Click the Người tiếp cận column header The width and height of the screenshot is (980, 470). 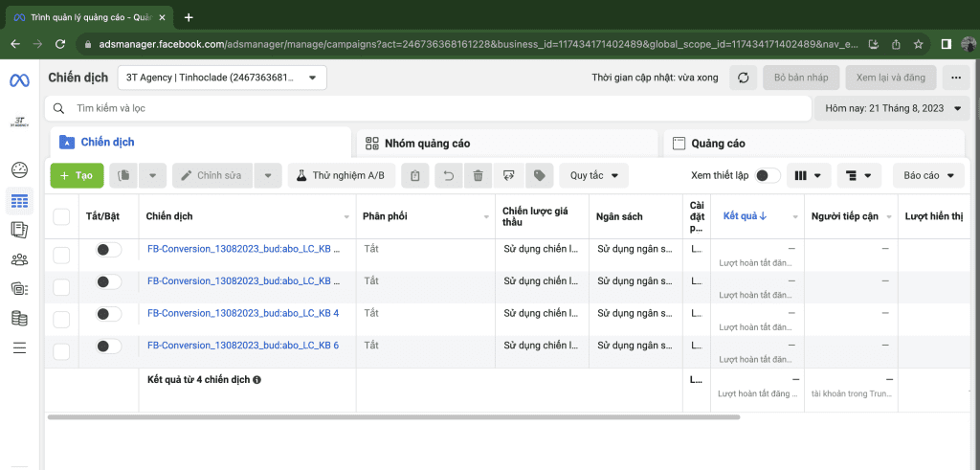click(844, 216)
